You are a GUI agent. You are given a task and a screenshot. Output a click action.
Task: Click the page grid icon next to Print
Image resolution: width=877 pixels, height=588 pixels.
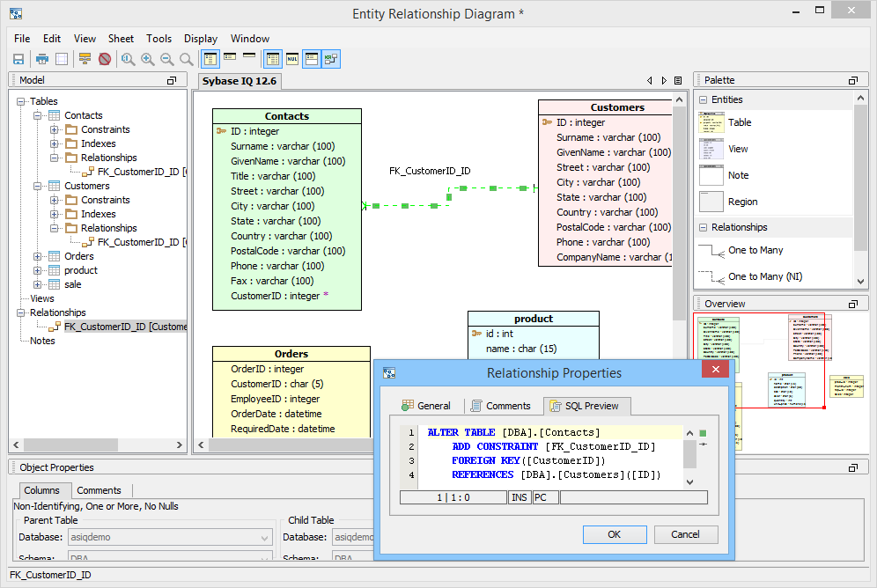point(62,59)
